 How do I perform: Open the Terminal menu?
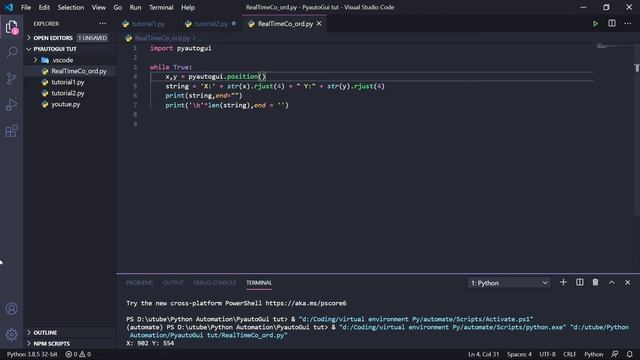tap(161, 7)
